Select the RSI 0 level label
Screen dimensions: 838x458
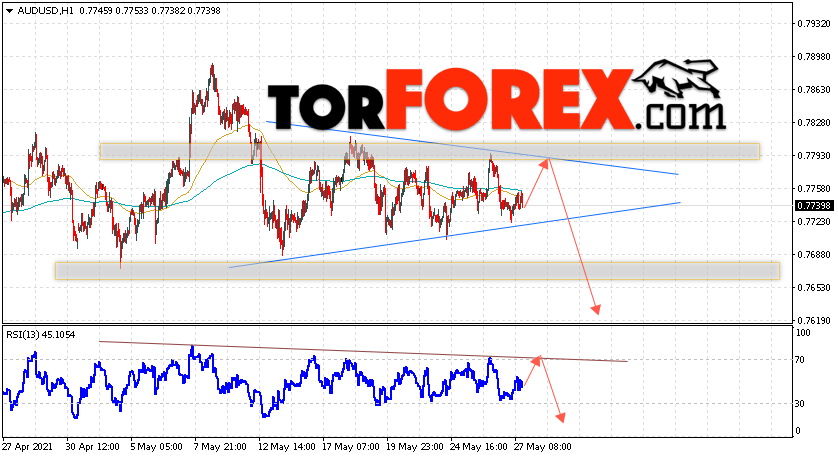[x=798, y=431]
